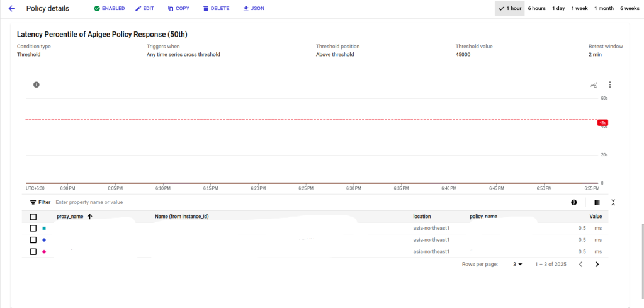Go back using the left arrow icon
The height and width of the screenshot is (308, 644).
tap(11, 8)
